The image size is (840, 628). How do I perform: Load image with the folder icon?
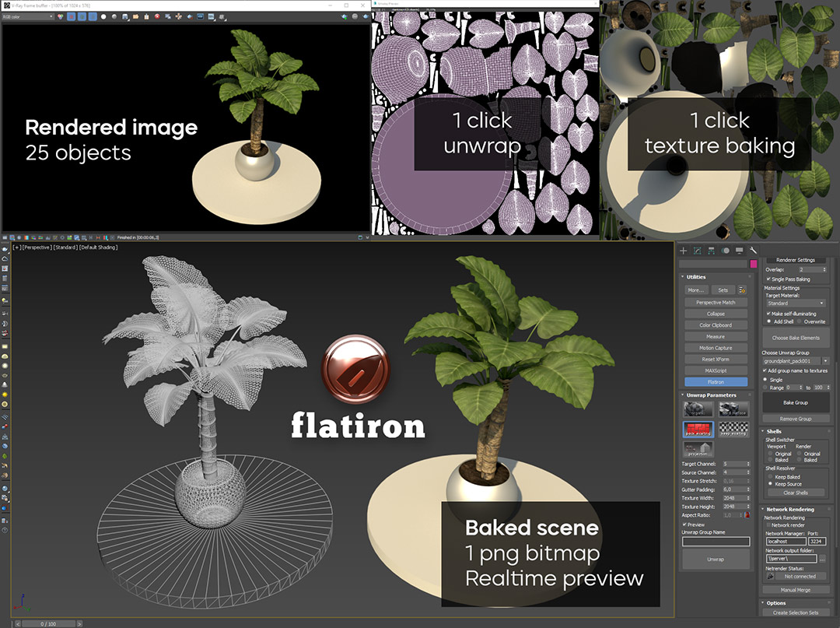[x=135, y=16]
